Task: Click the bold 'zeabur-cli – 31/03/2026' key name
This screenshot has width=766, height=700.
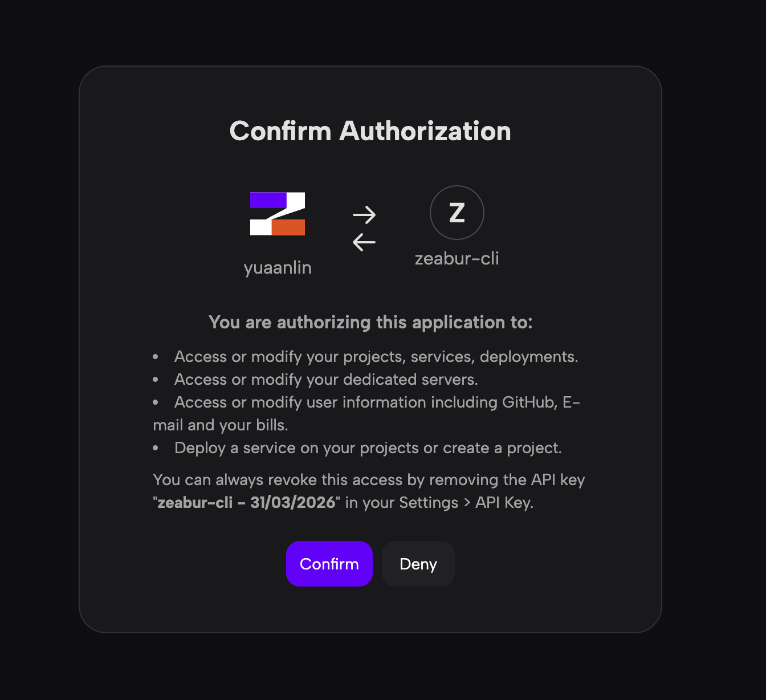Action: [246, 502]
